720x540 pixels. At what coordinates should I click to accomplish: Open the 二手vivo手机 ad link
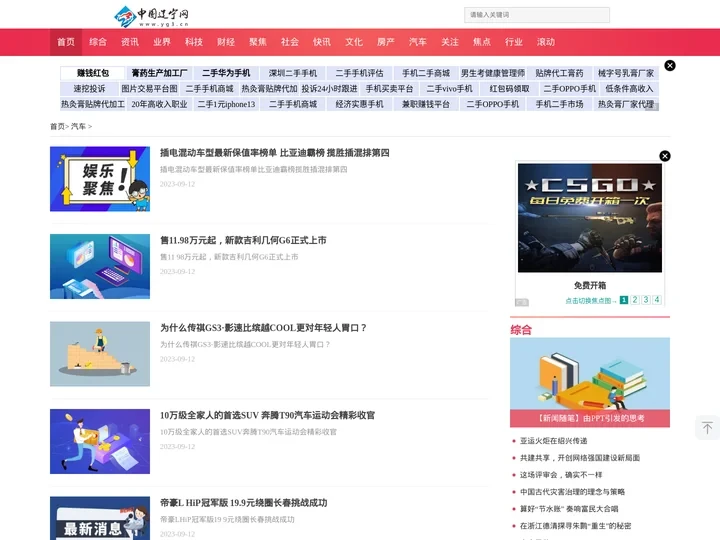[449, 89]
